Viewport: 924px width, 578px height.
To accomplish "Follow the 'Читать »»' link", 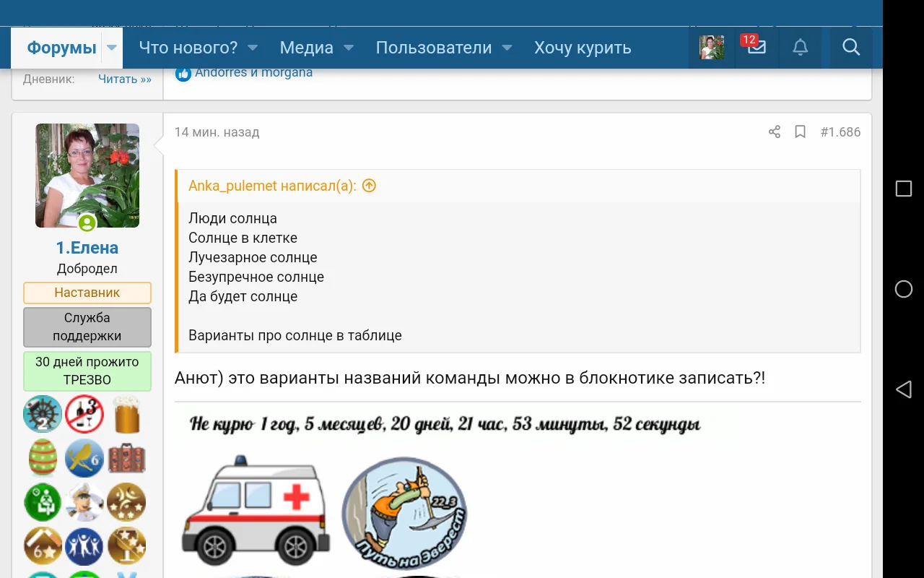I will tap(124, 79).
